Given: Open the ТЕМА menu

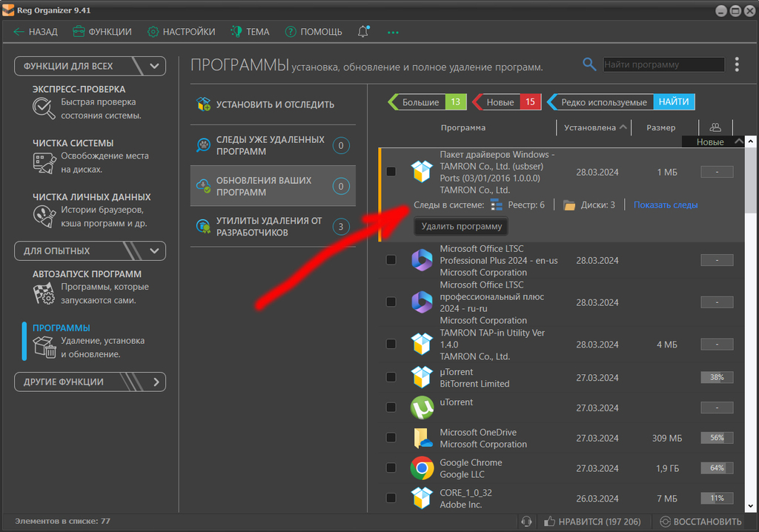Looking at the screenshot, I should pyautogui.click(x=250, y=32).
